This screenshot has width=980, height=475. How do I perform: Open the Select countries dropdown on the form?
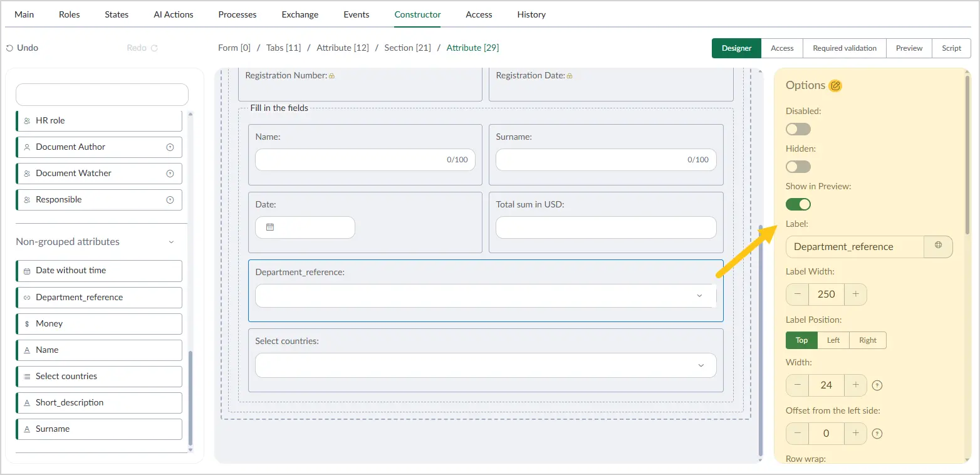(x=486, y=365)
